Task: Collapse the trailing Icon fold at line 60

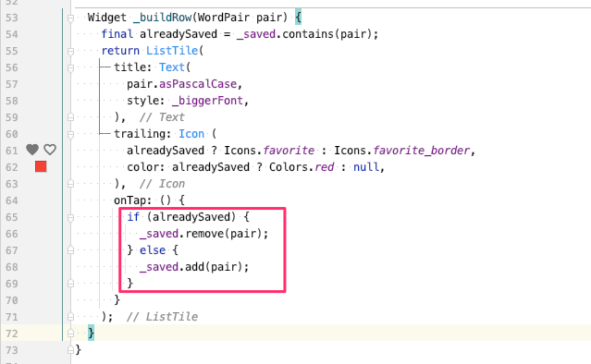Action: point(70,134)
